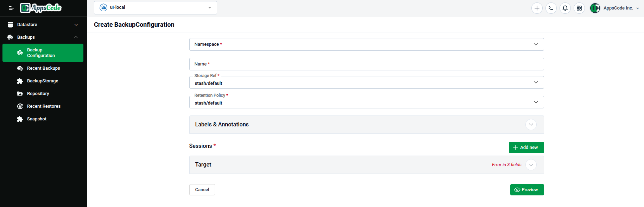Viewport: 644px width, 207px height.
Task: Click the BackupStorage puzzle icon
Action: (x=20, y=81)
